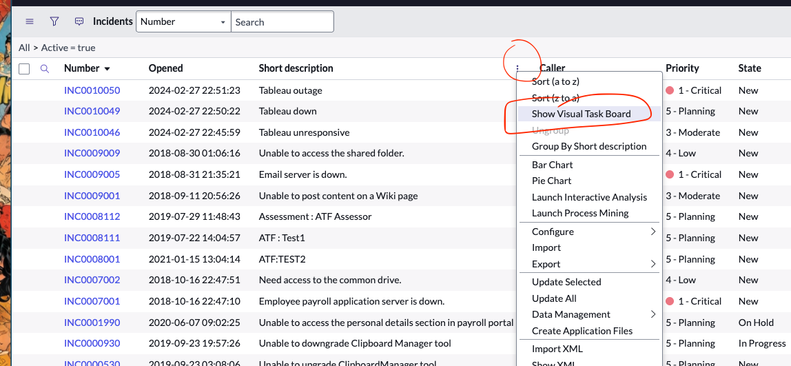This screenshot has width=791, height=366.
Task: Open incident INC0009009
Action: pyautogui.click(x=92, y=153)
